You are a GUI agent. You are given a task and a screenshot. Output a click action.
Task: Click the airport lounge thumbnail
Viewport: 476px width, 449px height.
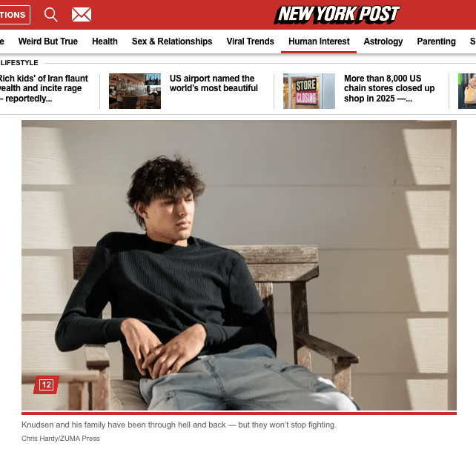click(135, 91)
